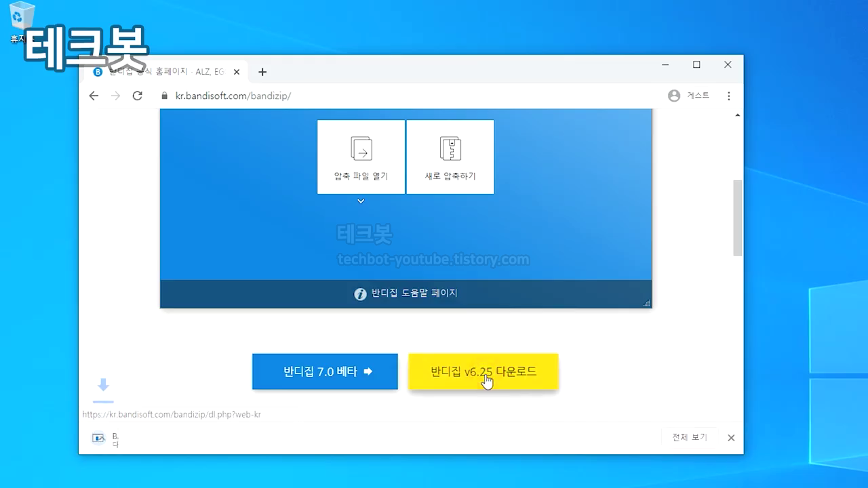The height and width of the screenshot is (488, 868).
Task: Click the 압축 파일 열기 tile
Action: point(361,157)
